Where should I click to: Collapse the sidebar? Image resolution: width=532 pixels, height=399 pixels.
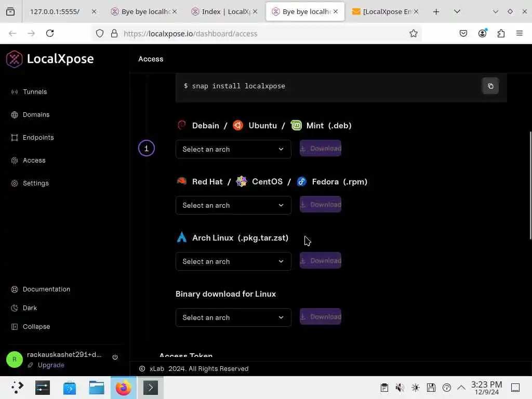click(x=36, y=327)
